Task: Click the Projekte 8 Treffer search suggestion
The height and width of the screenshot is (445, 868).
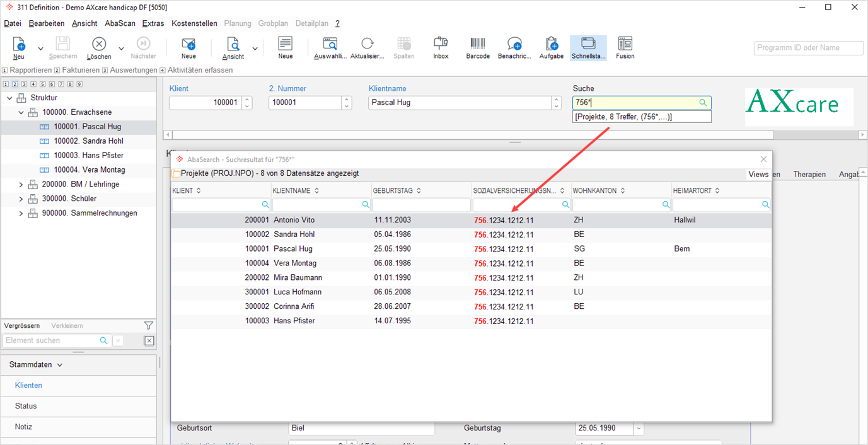Action: point(642,117)
